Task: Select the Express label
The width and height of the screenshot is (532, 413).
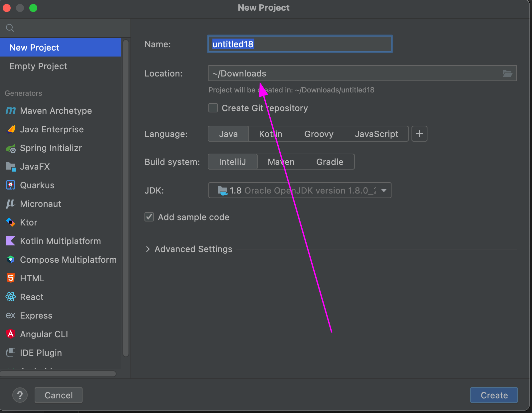Action: (36, 315)
